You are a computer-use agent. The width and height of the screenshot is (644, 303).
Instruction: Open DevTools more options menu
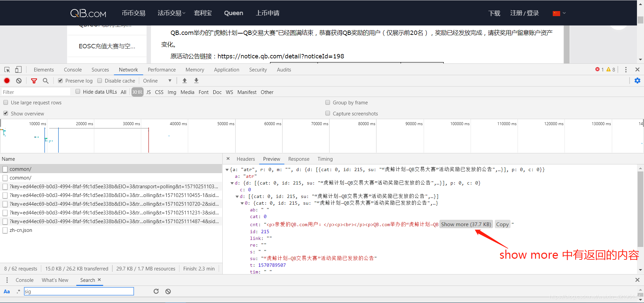pos(626,69)
